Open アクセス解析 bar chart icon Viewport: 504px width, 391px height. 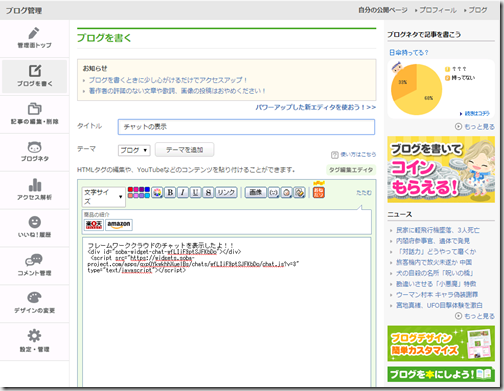point(35,185)
